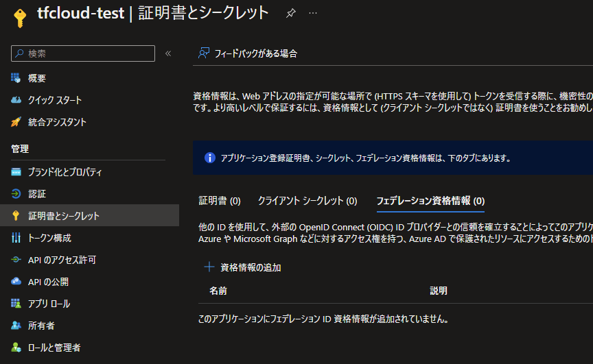Click the トークン構成 bars icon
The width and height of the screenshot is (593, 364).
click(x=16, y=237)
